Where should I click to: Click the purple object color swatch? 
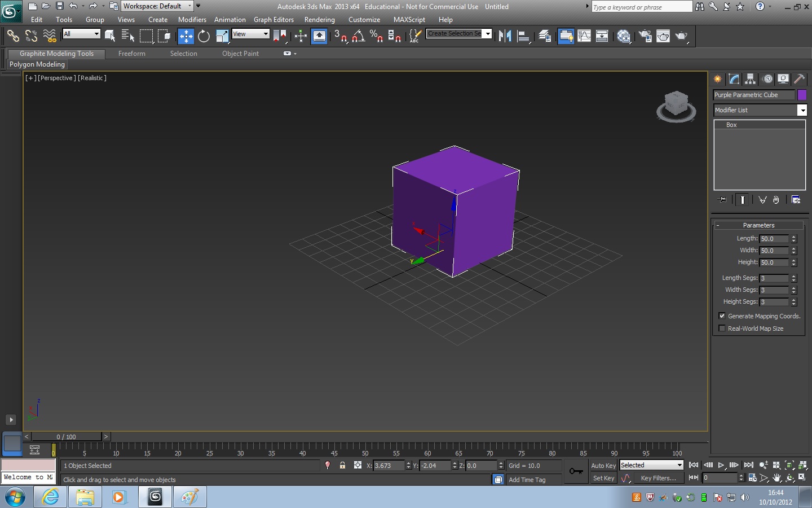(x=802, y=95)
